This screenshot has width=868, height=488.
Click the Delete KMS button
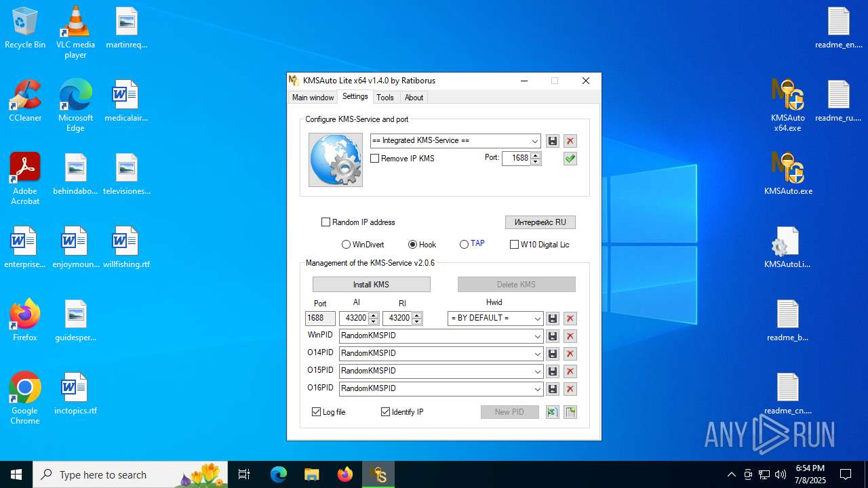tap(517, 285)
